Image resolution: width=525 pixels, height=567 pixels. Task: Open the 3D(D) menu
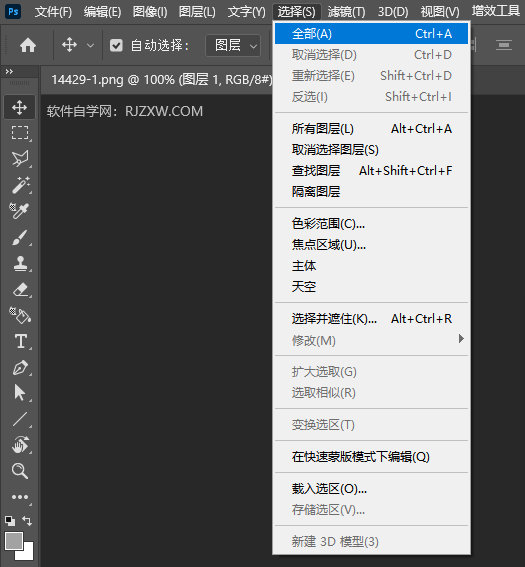[x=393, y=12]
